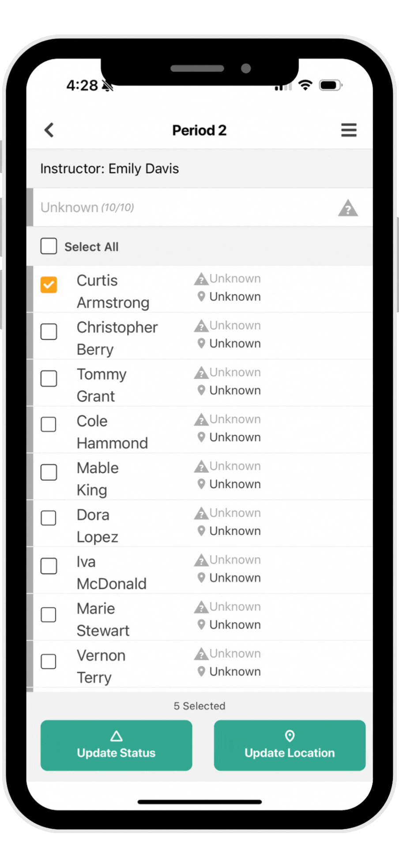Tap the Period 2 title
This screenshot has height=868, width=399.
point(199,130)
